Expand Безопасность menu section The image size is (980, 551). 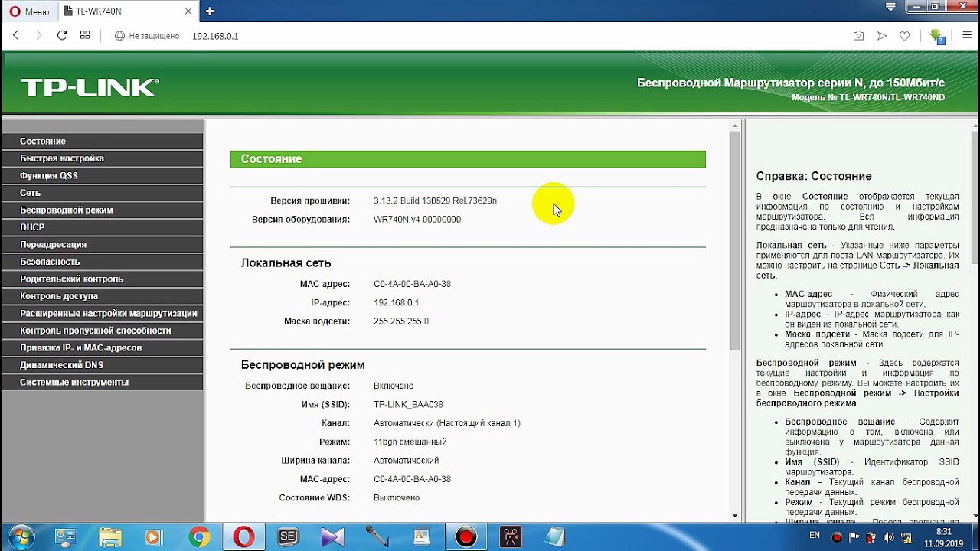pos(103,262)
